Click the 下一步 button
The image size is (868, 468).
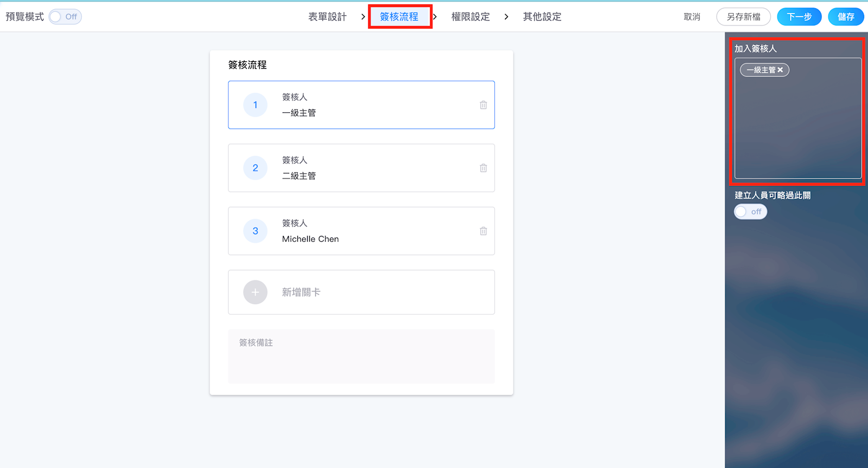click(x=799, y=17)
